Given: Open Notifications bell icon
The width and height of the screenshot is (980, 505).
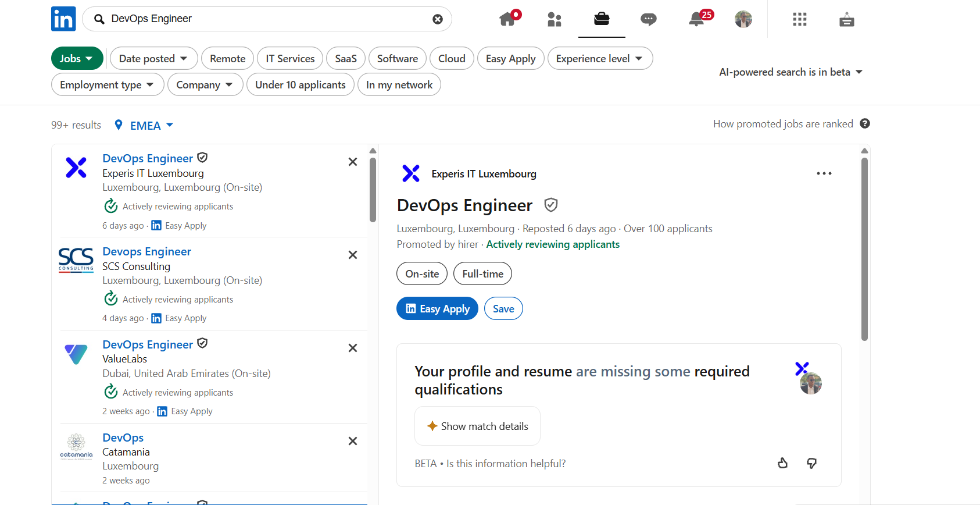Looking at the screenshot, I should pos(696,19).
